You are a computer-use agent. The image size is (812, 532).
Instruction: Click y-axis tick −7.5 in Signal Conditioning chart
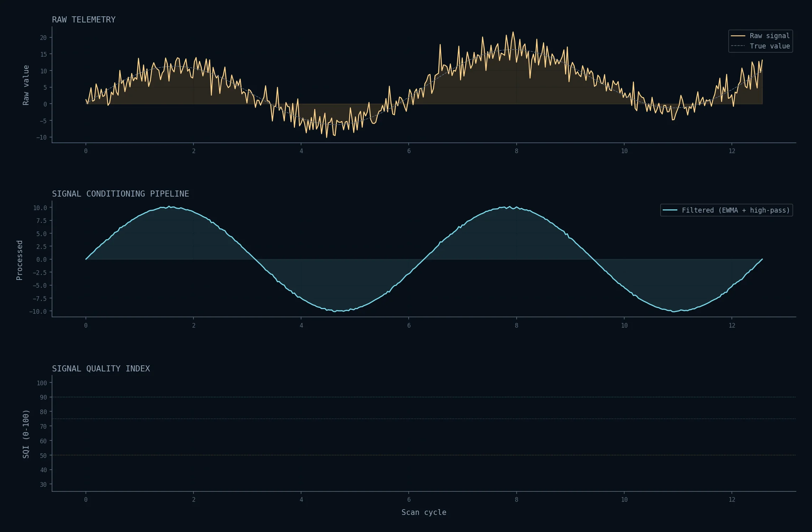(40, 298)
